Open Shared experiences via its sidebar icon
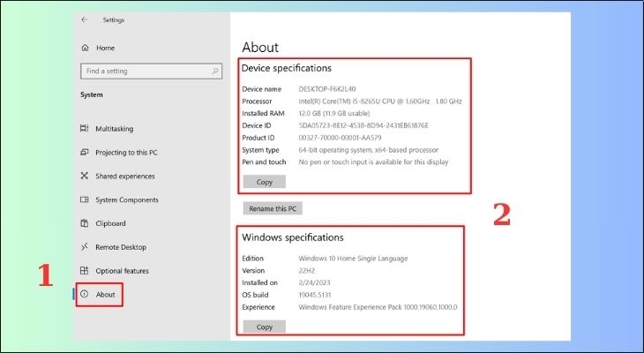 [x=85, y=176]
